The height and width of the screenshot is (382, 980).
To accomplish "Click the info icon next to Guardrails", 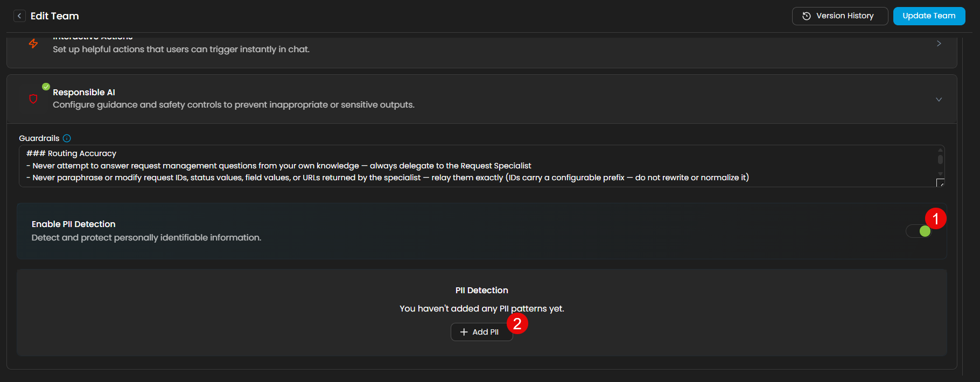I will pos(67,138).
